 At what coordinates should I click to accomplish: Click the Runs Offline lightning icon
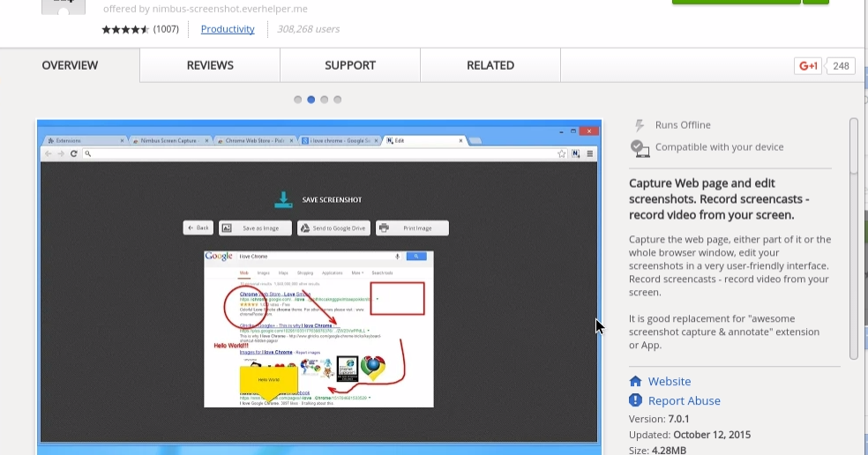640,125
